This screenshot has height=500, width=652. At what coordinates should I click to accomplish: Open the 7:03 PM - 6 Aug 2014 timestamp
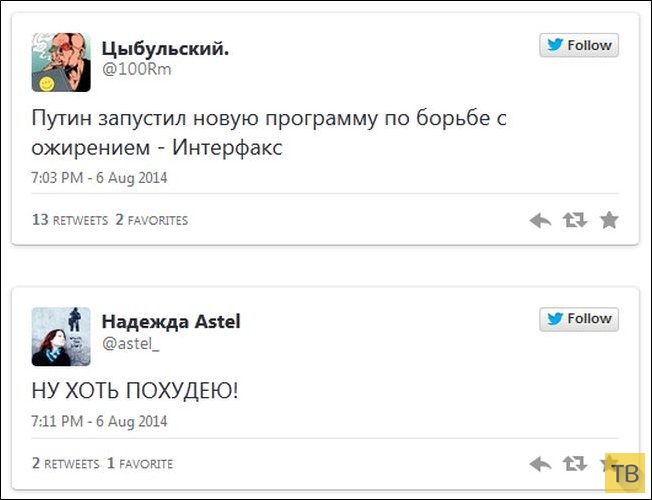99,178
